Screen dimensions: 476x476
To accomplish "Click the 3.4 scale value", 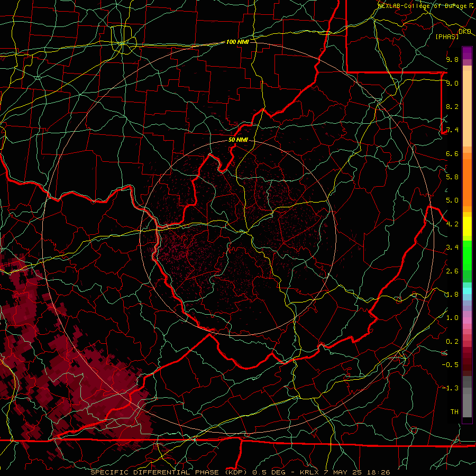I will click(452, 248).
